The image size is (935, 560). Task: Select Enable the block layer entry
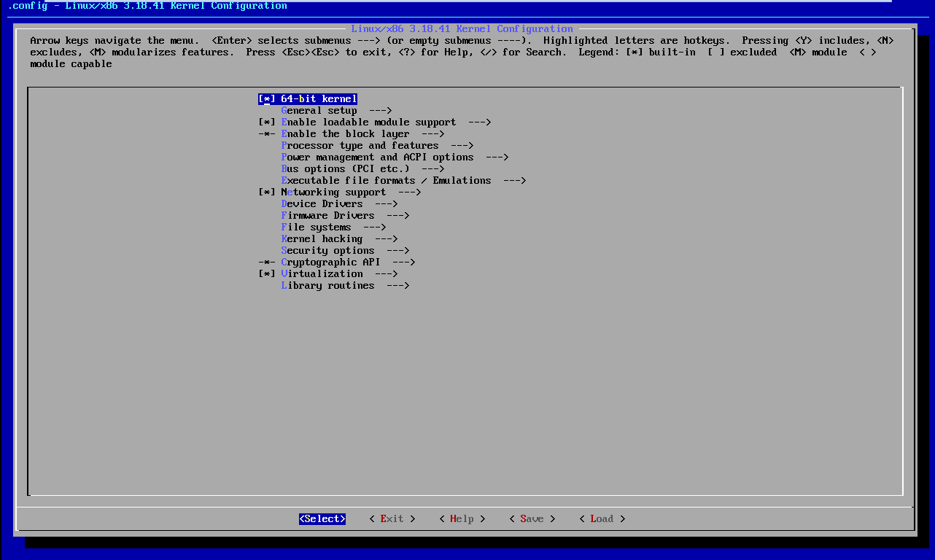click(345, 134)
